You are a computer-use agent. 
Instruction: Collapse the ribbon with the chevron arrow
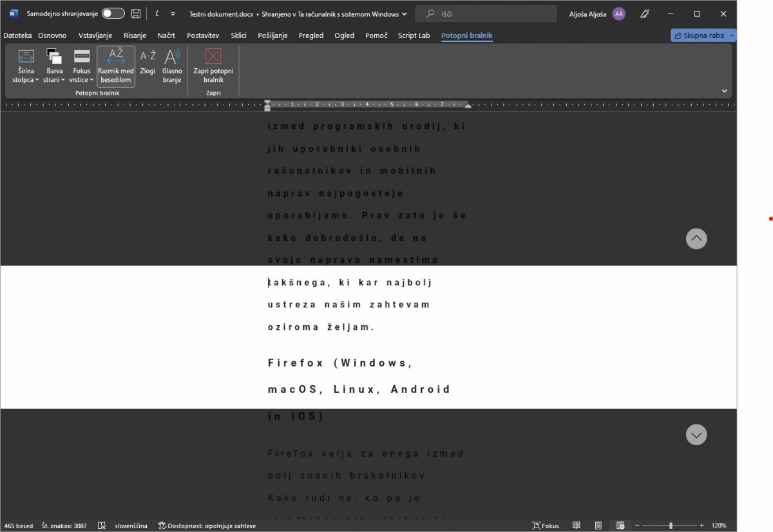tap(724, 91)
